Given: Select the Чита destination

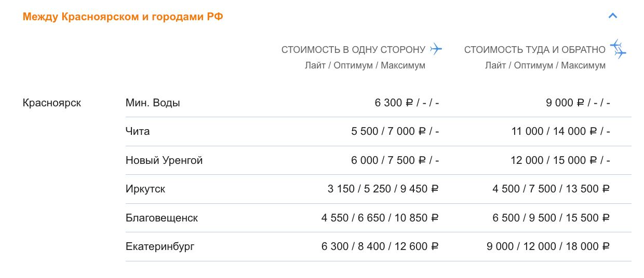Looking at the screenshot, I should pos(138,131).
